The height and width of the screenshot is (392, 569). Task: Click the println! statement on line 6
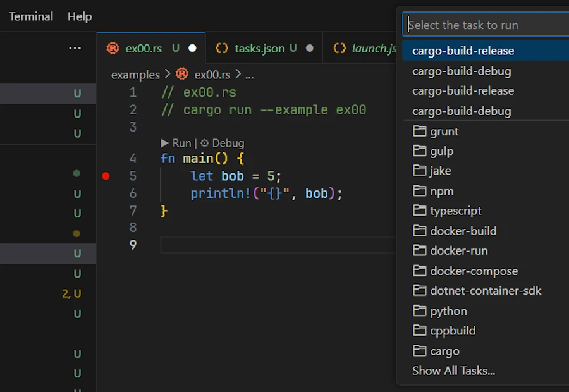coord(266,193)
